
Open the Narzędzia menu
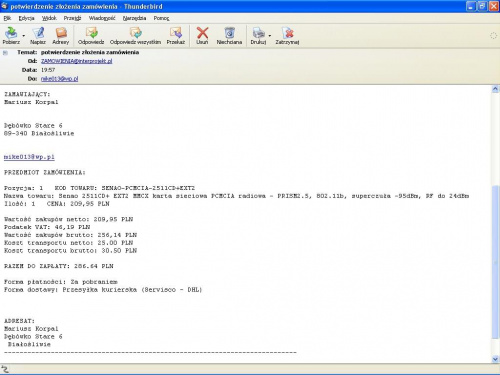coord(134,18)
